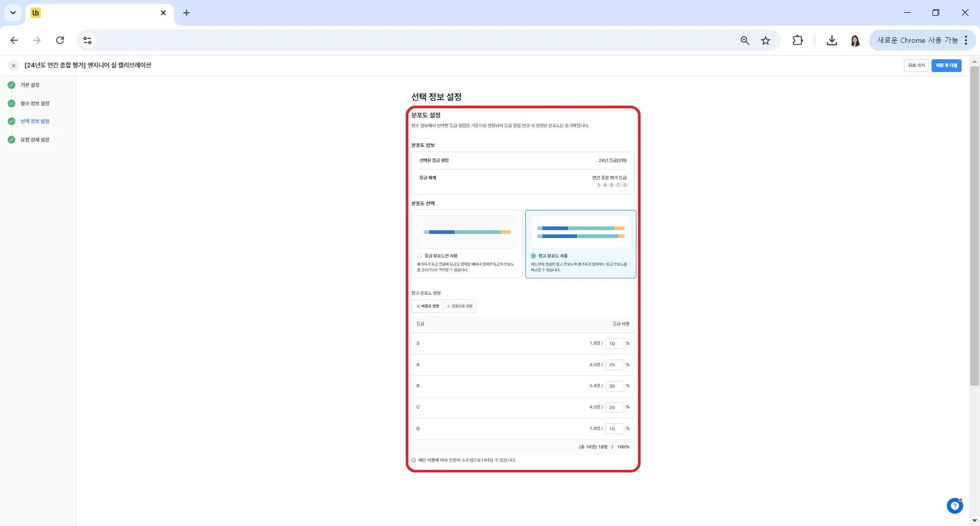The image size is (980, 526).
Task: Click the A grade percentage field
Action: [615, 365]
